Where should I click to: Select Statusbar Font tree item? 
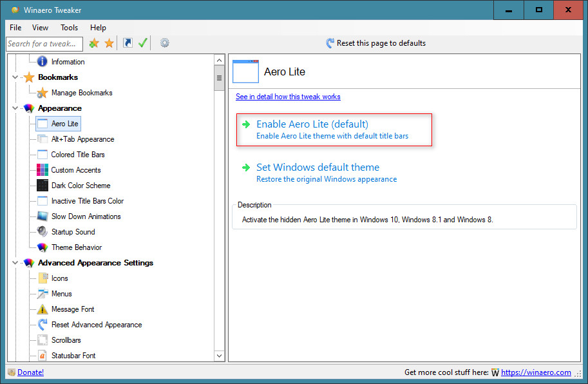pos(73,356)
